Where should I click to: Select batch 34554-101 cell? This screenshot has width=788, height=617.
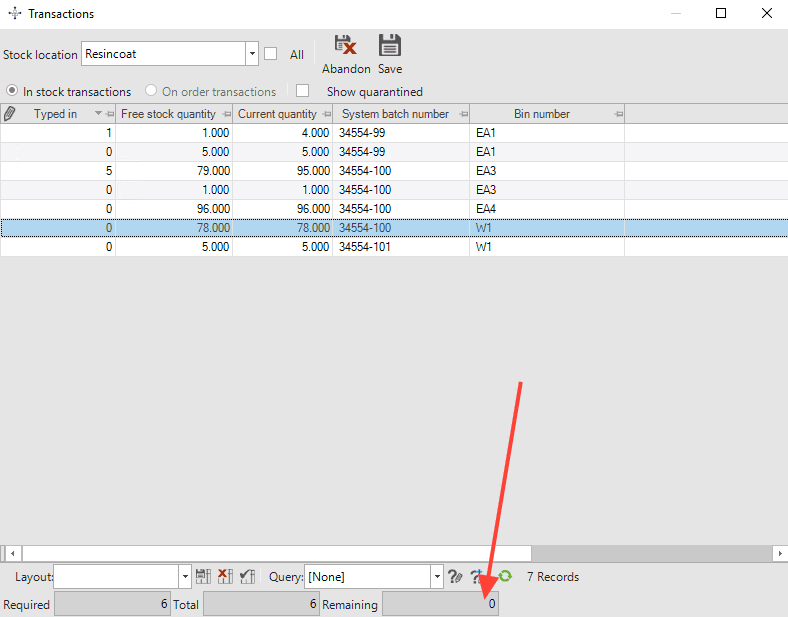click(401, 247)
